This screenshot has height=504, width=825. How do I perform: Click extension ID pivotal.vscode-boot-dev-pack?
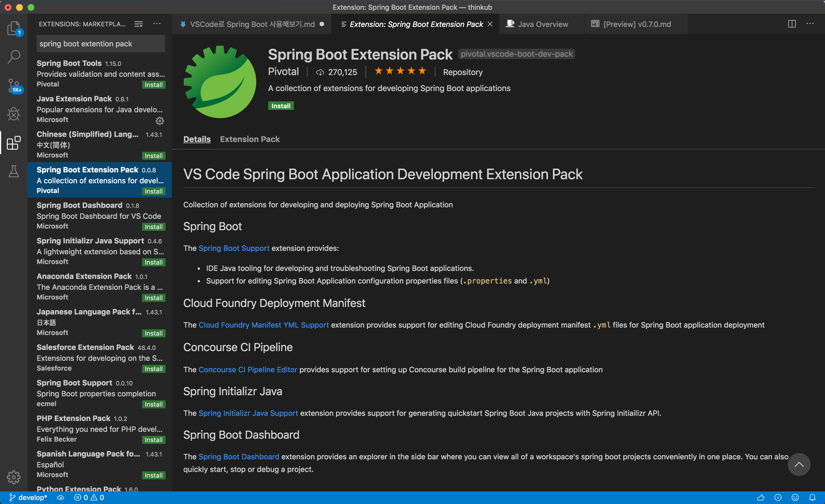(x=516, y=54)
